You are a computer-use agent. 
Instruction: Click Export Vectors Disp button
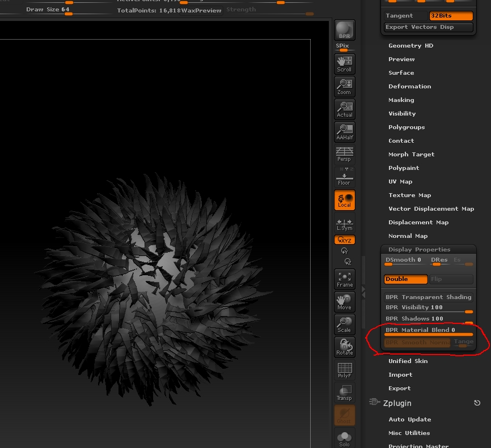[x=429, y=27]
